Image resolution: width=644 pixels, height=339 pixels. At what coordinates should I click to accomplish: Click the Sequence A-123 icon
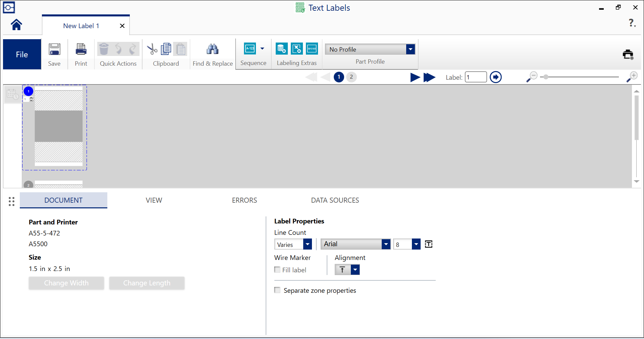click(250, 49)
